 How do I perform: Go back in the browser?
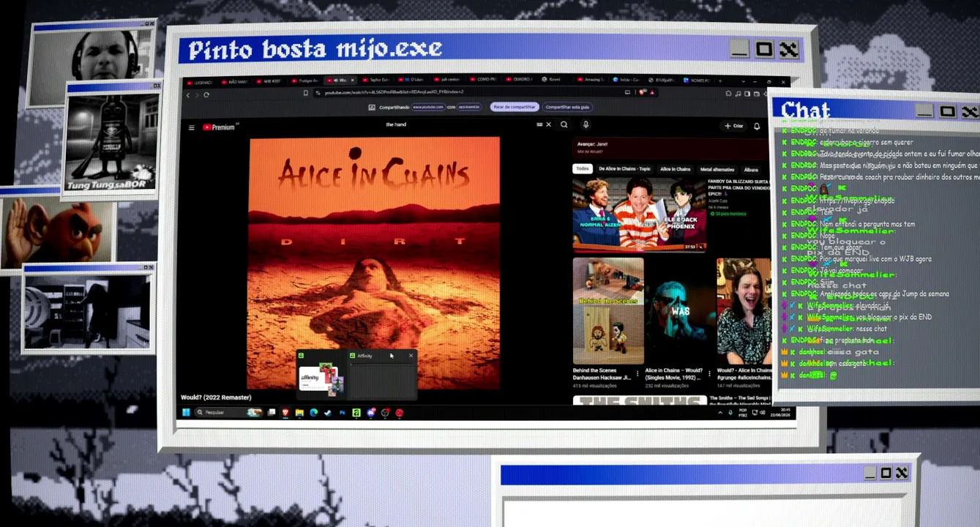pos(188,94)
